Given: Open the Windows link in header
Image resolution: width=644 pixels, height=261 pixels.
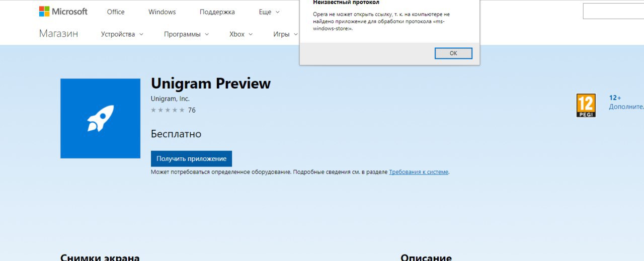Looking at the screenshot, I should 162,12.
